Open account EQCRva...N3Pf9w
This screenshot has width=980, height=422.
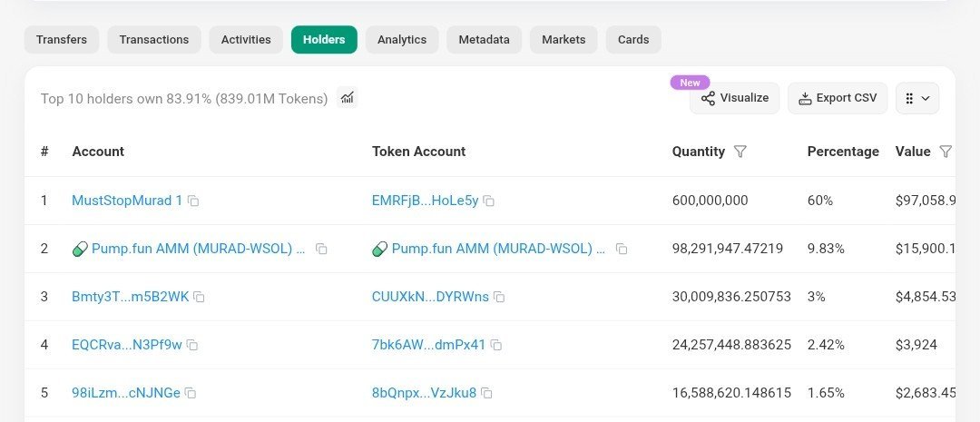(127, 345)
